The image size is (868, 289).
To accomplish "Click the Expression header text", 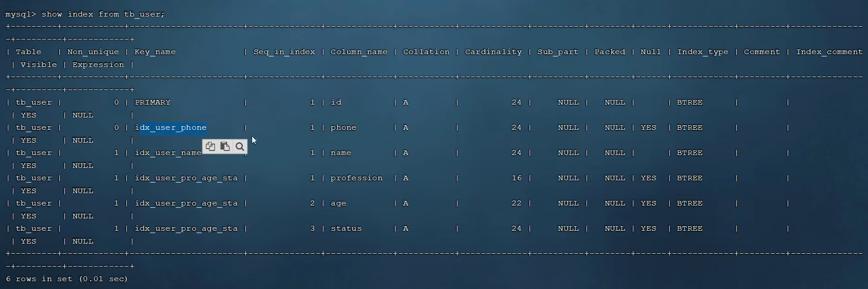I will 98,65.
